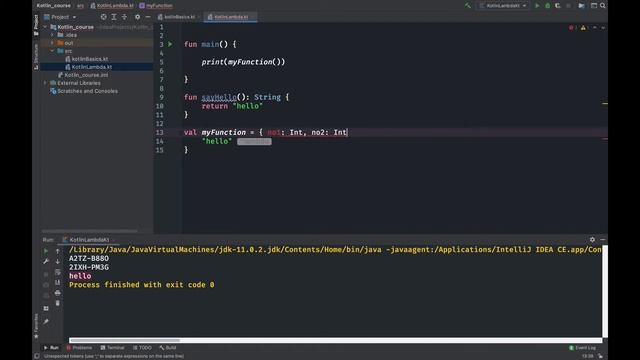Expand External Libraries node
Viewport: 640px width, 360px height.
pyautogui.click(x=45, y=83)
